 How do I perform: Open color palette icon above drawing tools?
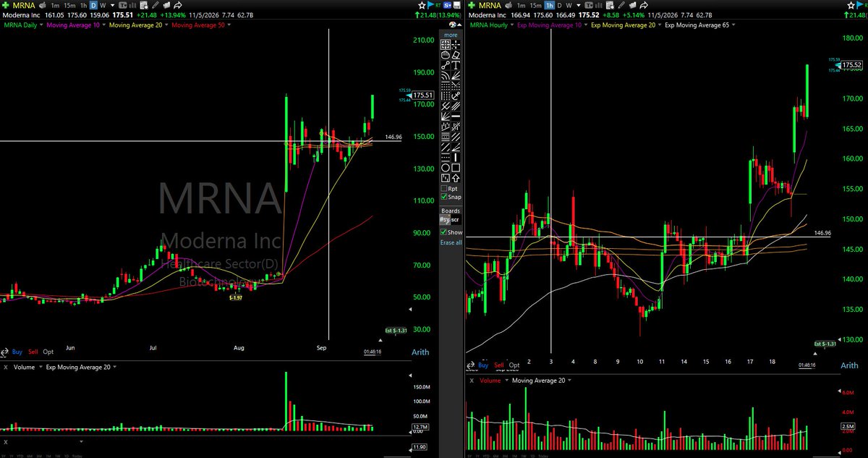tap(453, 25)
